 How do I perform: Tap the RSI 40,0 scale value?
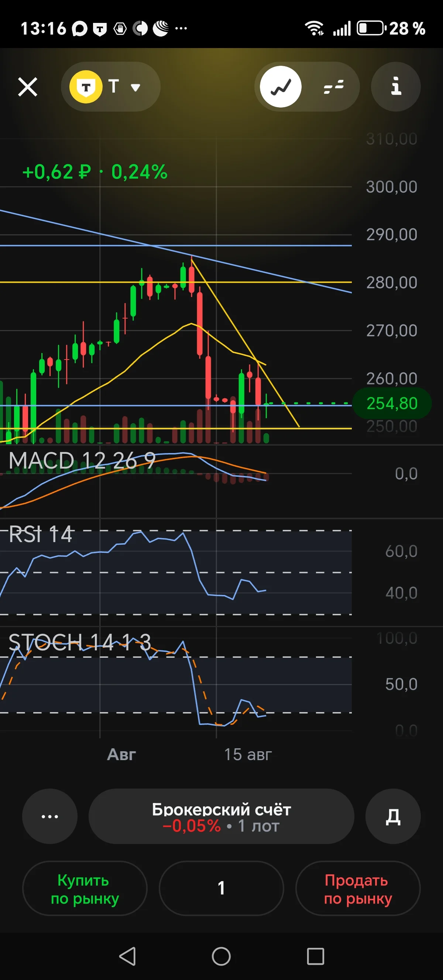point(401,593)
